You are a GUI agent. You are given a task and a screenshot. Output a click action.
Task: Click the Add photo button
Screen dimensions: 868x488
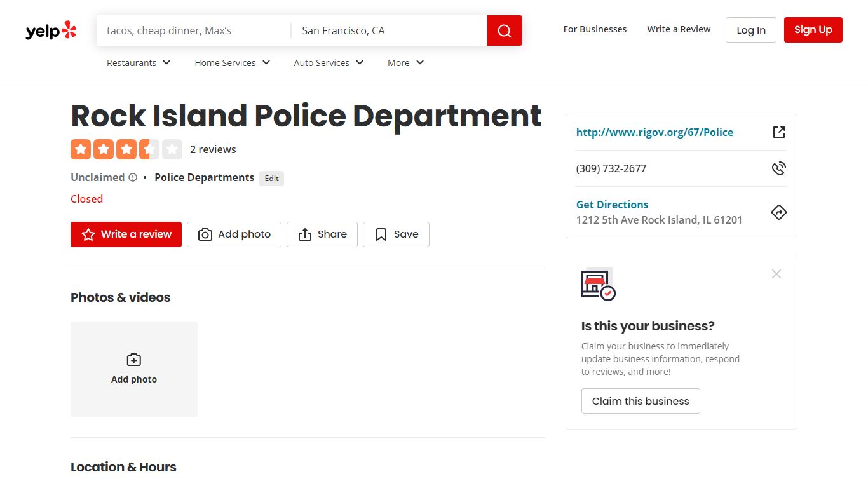pos(234,234)
